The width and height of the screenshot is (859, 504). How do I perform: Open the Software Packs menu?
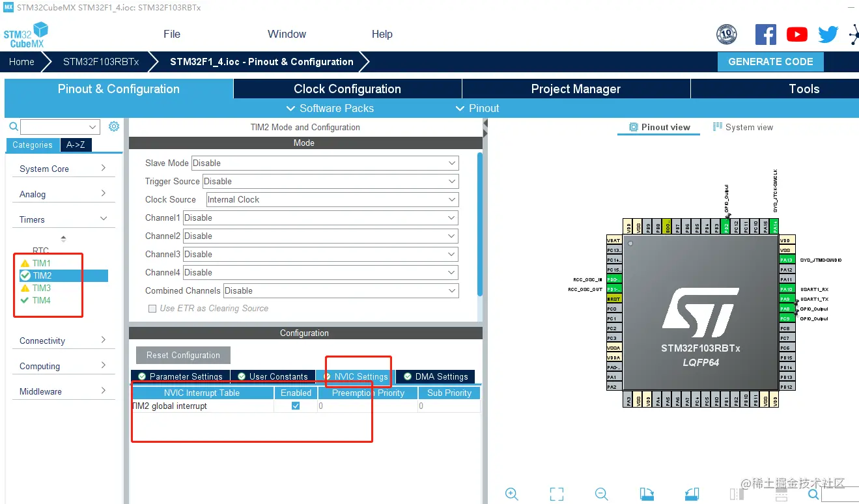tap(330, 108)
